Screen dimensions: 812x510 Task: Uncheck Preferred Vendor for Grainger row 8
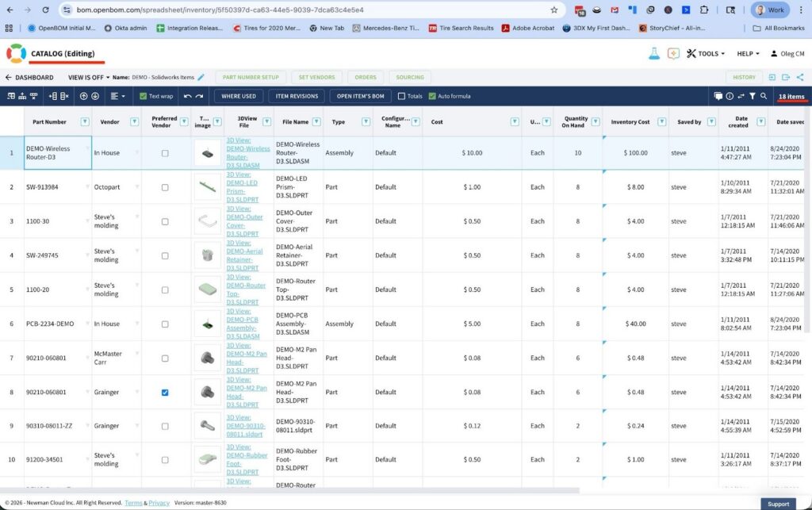click(x=165, y=392)
